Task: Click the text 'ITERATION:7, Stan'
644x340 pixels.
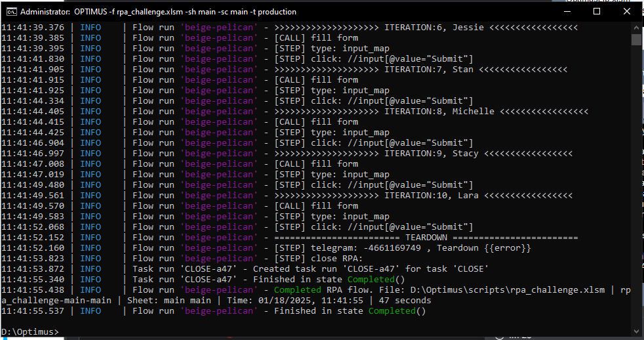Action: click(429, 70)
